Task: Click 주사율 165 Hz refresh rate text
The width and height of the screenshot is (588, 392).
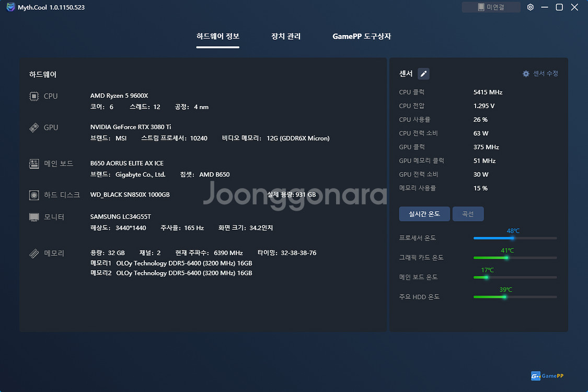Action: pyautogui.click(x=182, y=228)
